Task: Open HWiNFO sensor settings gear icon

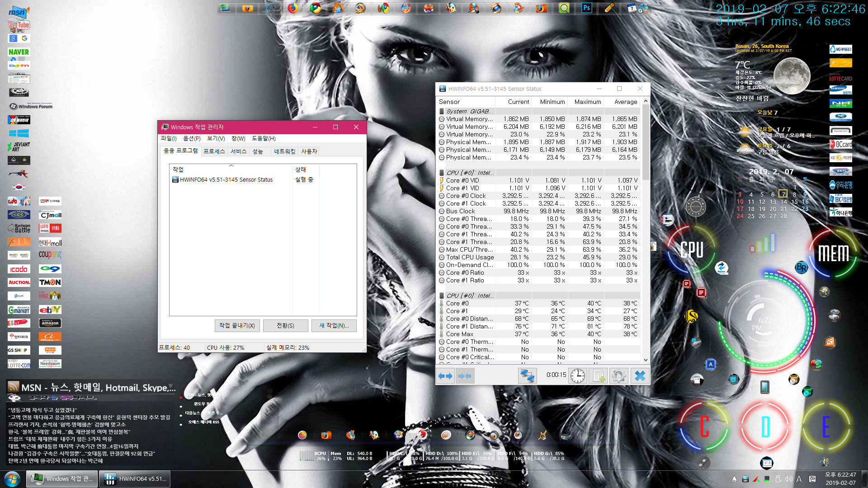Action: 619,376
